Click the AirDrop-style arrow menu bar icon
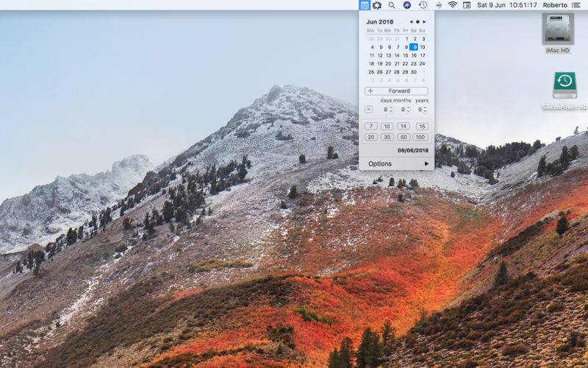This screenshot has width=588, height=368. coord(438,5)
